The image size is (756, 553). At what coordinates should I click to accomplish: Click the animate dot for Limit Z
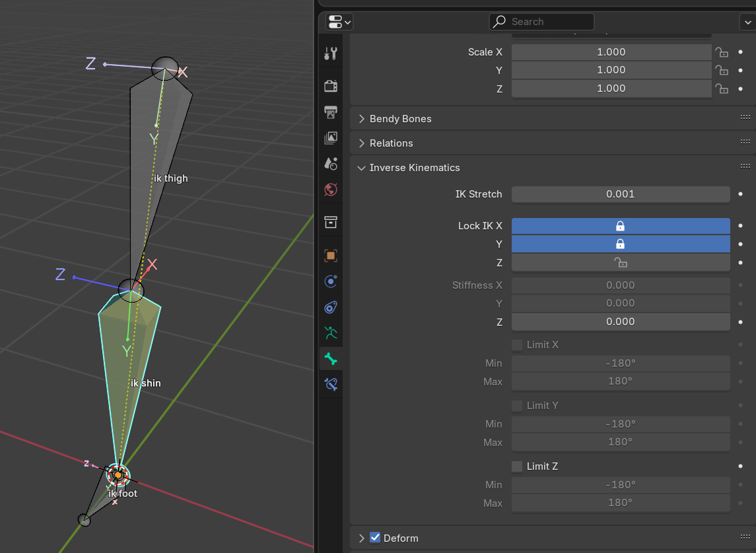pos(741,466)
